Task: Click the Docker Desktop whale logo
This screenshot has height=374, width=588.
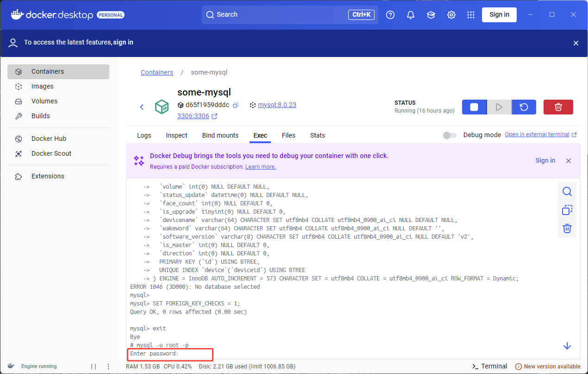Action: pyautogui.click(x=17, y=14)
